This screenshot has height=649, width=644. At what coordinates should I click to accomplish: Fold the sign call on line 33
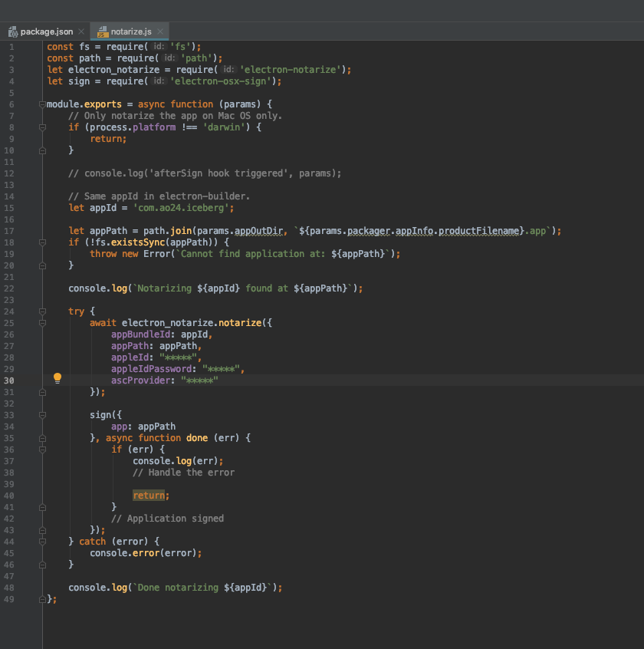[42, 415]
